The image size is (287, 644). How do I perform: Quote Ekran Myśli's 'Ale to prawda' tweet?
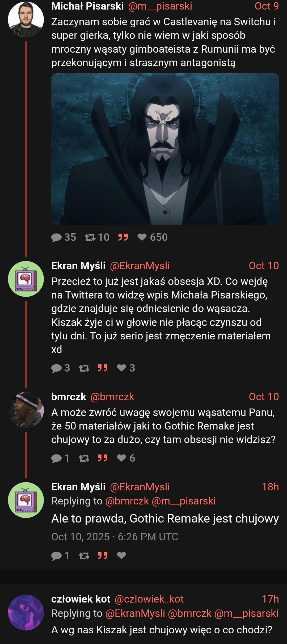(x=103, y=556)
